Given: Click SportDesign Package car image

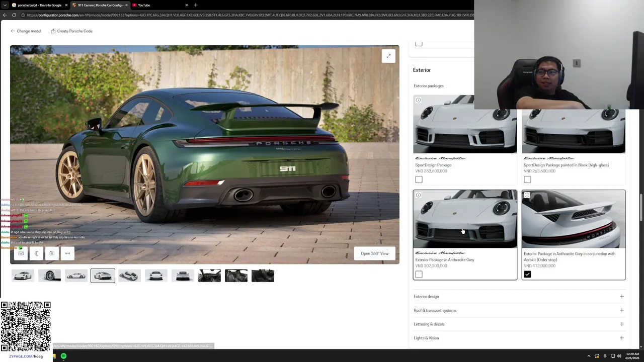Looking at the screenshot, I should 465,124.
